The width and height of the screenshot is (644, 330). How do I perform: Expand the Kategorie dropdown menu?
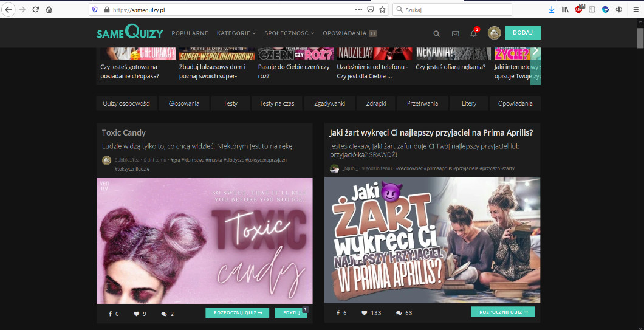(x=236, y=33)
